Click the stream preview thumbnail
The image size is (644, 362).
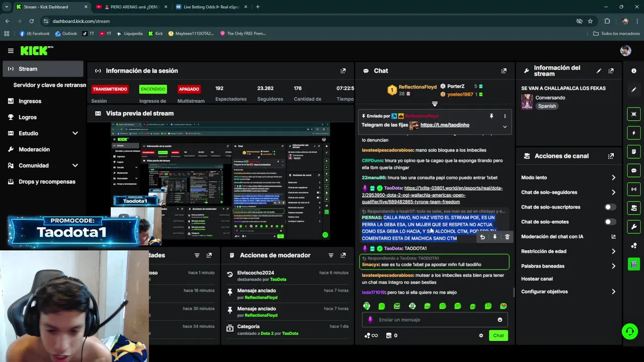tap(220, 181)
